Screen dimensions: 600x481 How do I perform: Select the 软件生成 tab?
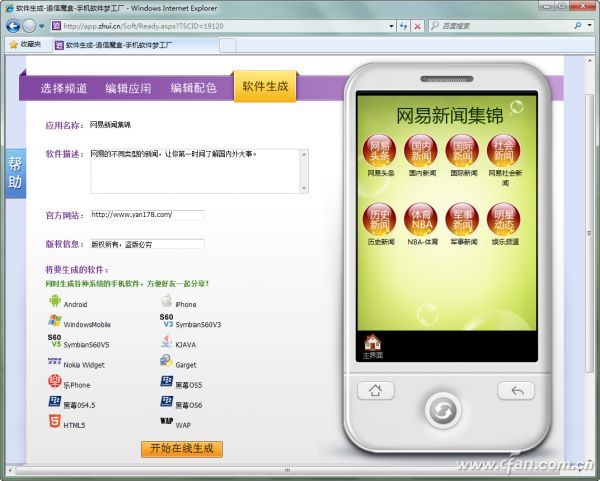(x=265, y=86)
